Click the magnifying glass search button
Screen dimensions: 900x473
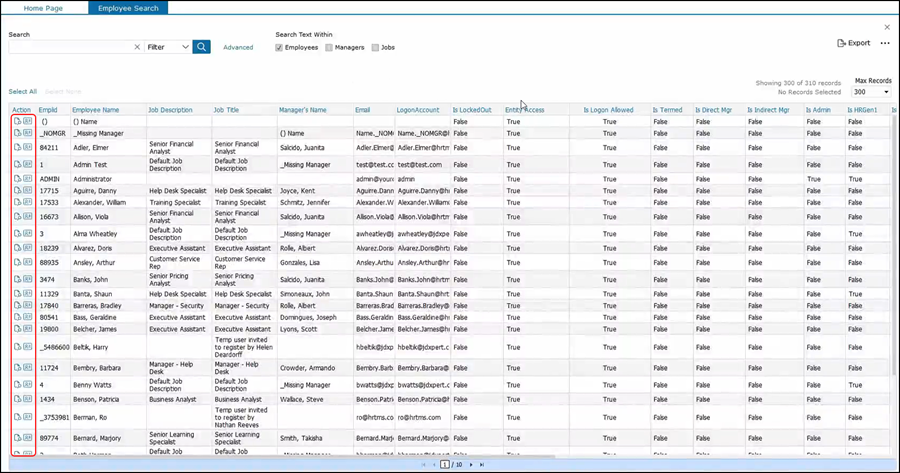tap(202, 47)
